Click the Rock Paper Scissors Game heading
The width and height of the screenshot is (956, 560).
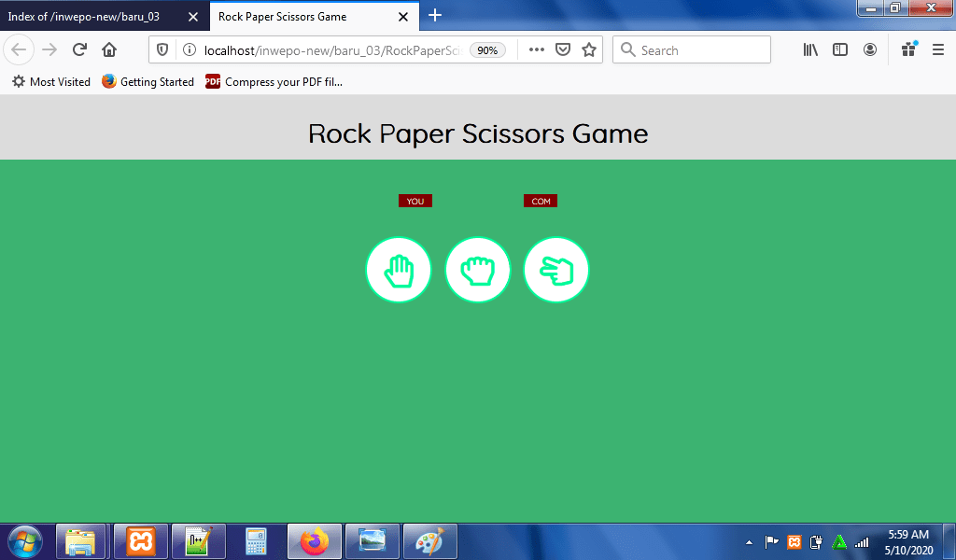click(478, 133)
